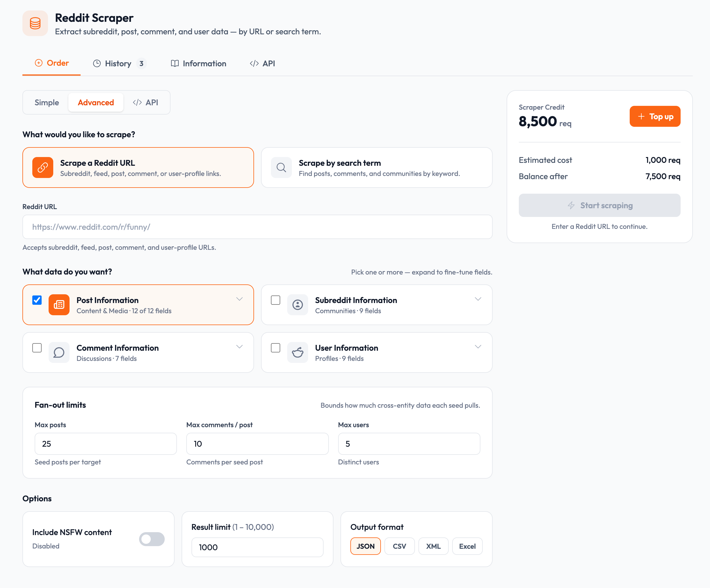
Task: Open the Order tab
Action: [x=52, y=63]
